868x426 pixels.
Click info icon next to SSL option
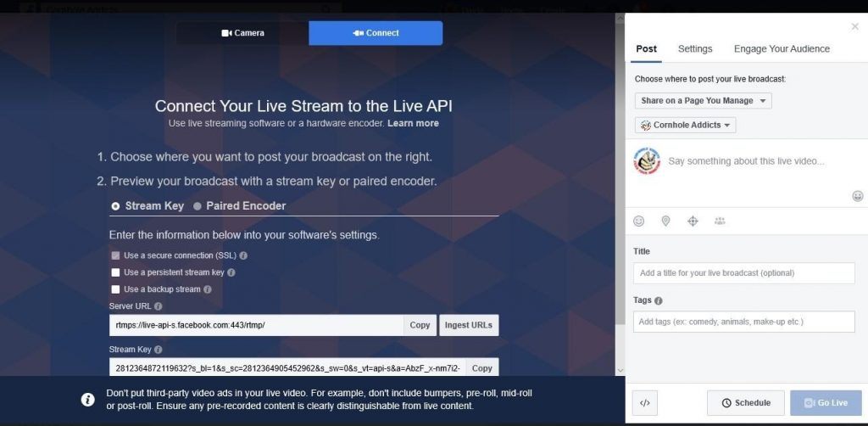click(x=243, y=256)
